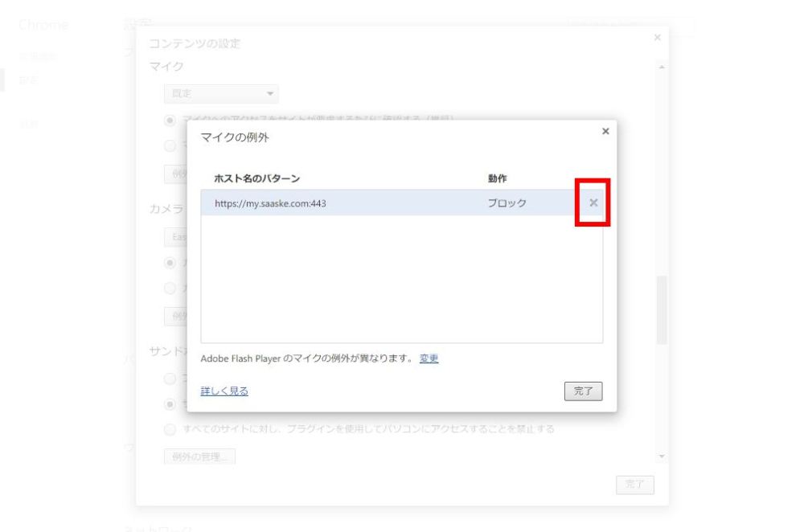This screenshot has width=804, height=532.
Task: Select the second microphone radio option
Action: tap(170, 146)
